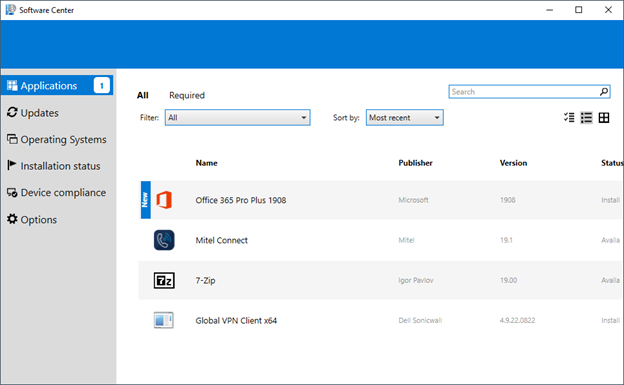Image resolution: width=624 pixels, height=385 pixels.
Task: Click the Mitel publisher cell
Action: [406, 240]
